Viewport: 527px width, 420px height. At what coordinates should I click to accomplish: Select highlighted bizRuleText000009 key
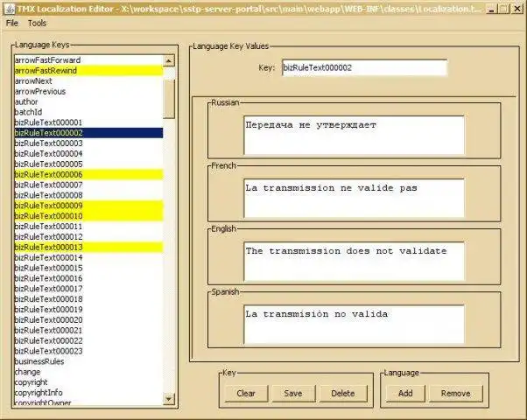88,206
